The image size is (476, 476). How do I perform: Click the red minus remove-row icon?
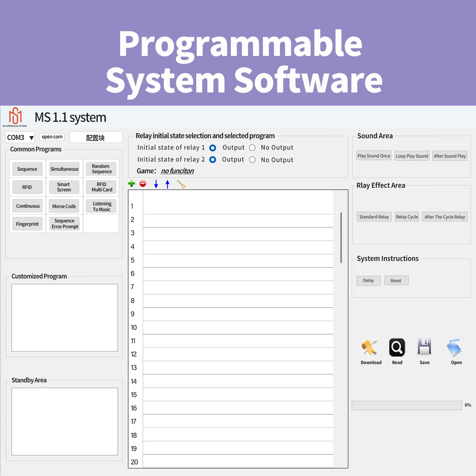point(143,184)
